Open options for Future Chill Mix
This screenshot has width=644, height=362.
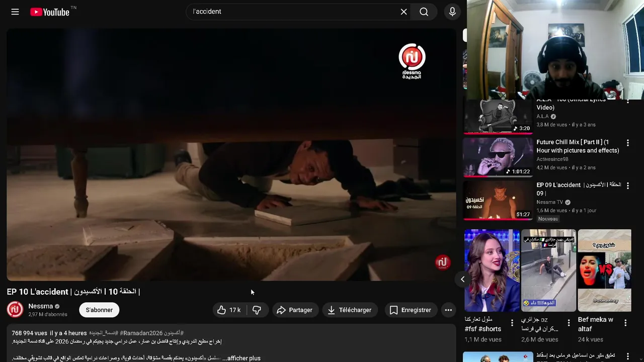click(x=628, y=143)
